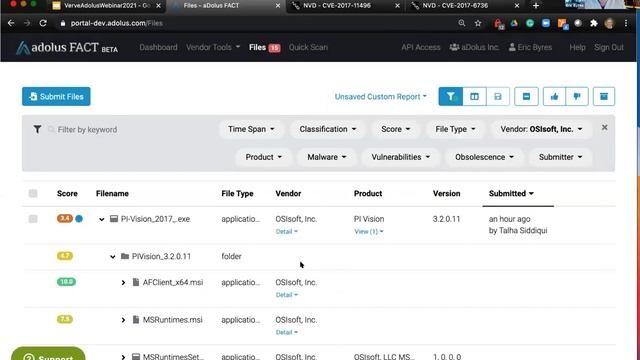Image resolution: width=640 pixels, height=360 pixels.
Task: Click the collapse-all minus icon button
Action: click(x=526, y=97)
